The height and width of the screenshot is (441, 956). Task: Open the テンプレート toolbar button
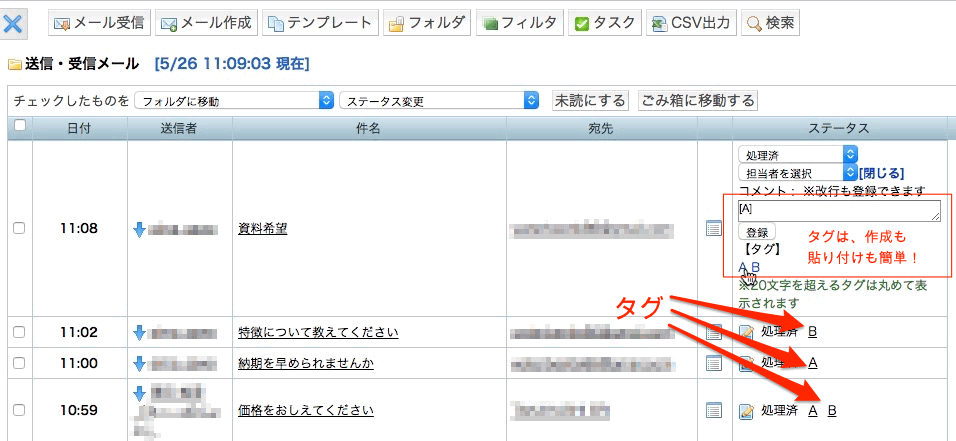321,23
